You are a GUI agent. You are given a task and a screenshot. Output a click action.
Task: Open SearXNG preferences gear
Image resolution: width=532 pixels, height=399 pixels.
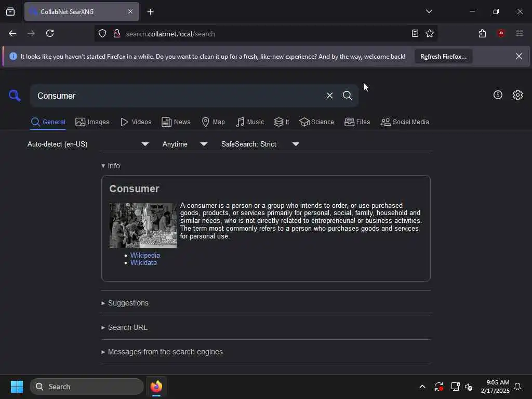(518, 95)
